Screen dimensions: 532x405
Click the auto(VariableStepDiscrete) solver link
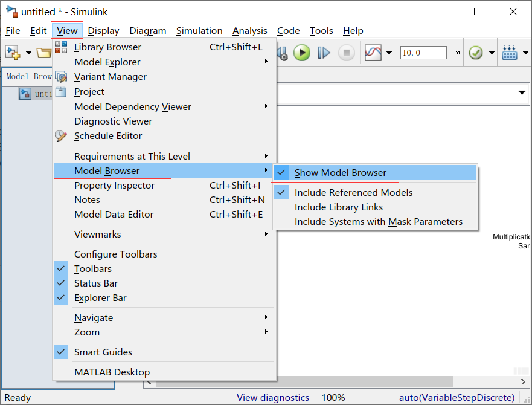(457, 398)
